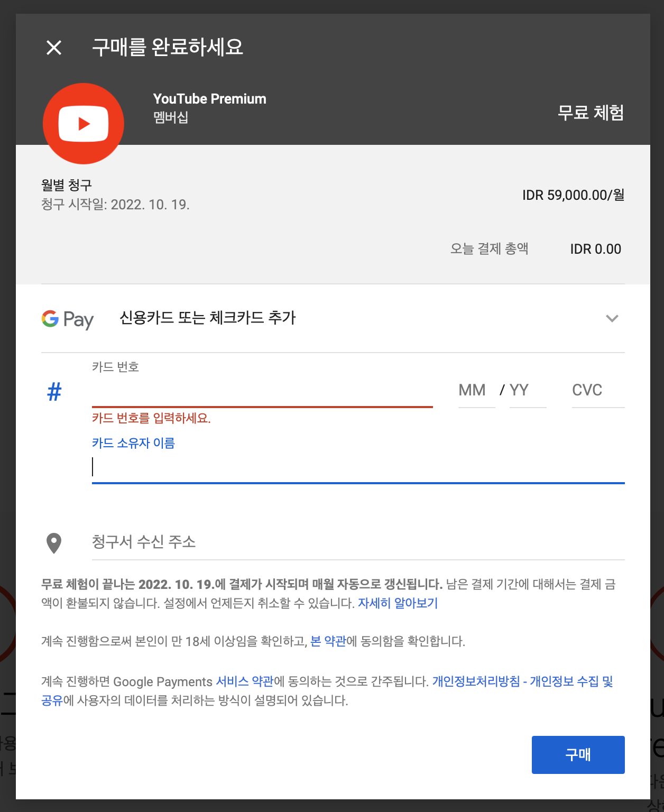Focus the YY expiry year field
The width and height of the screenshot is (664, 812).
pyautogui.click(x=528, y=391)
